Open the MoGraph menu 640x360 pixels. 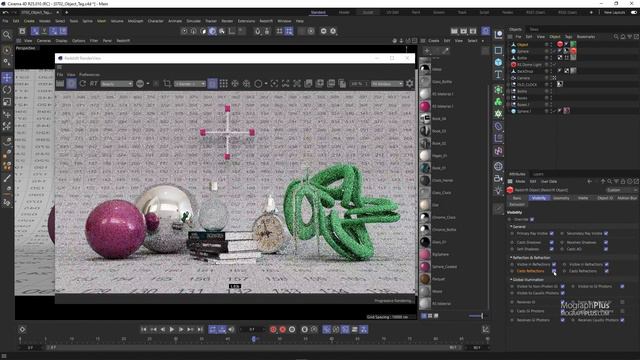(136, 21)
